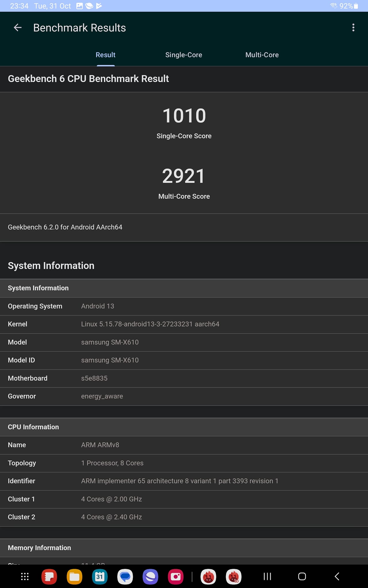Viewport: 368px width, 588px height.
Task: Switch to the Single-Core tab
Action: pos(184,55)
